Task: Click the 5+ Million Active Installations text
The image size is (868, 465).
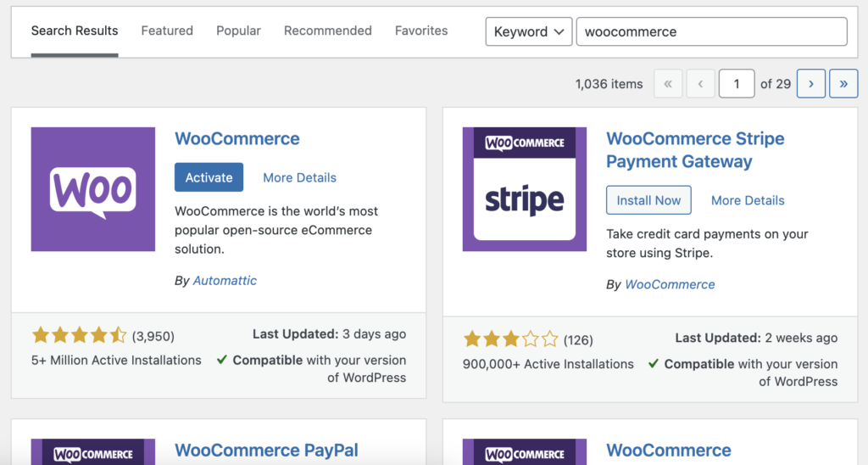Action: 116,361
